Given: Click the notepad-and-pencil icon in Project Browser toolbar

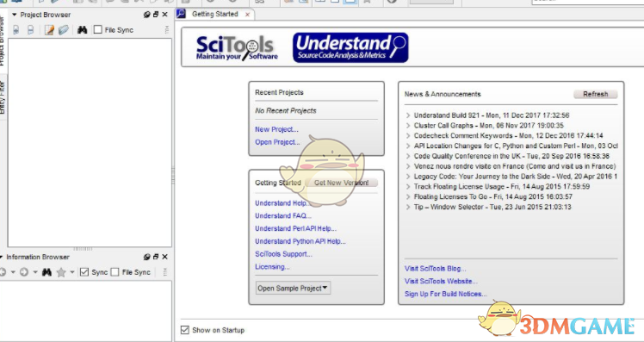Looking at the screenshot, I should [x=49, y=30].
